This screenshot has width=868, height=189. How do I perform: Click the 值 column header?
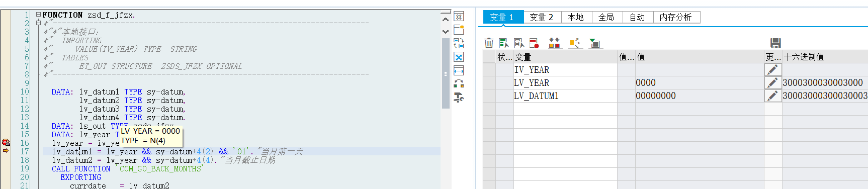point(700,57)
